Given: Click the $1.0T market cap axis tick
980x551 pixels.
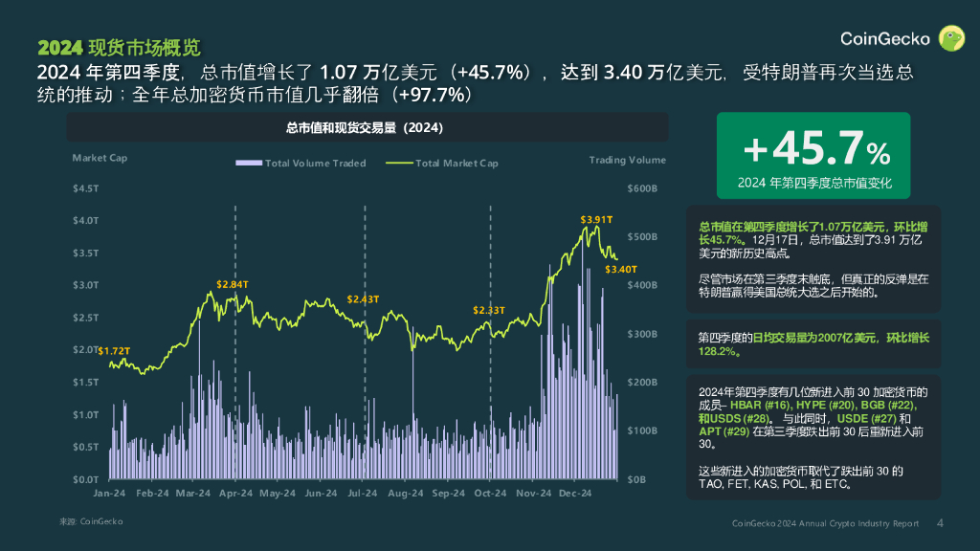Looking at the screenshot, I should [x=85, y=415].
